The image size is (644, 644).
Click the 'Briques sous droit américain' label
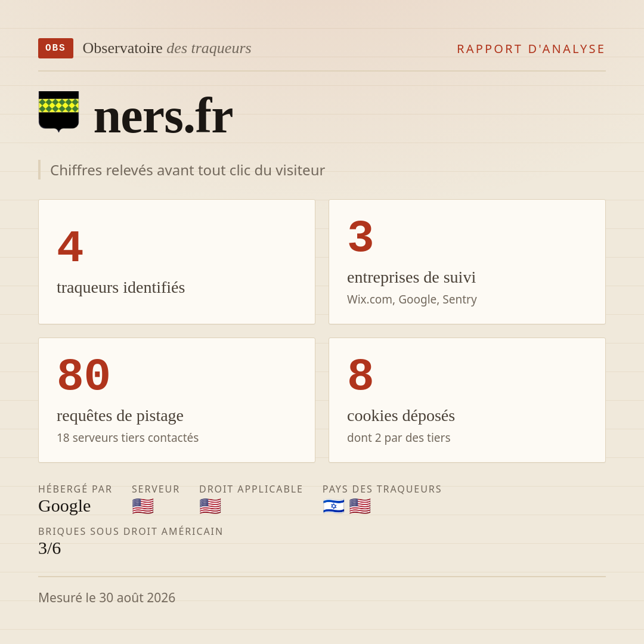point(131,531)
